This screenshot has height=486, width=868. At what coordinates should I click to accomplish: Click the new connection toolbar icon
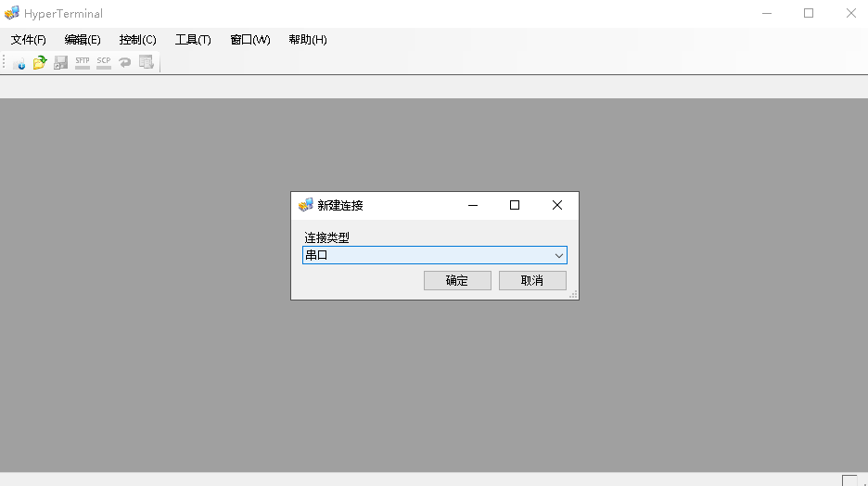19,62
